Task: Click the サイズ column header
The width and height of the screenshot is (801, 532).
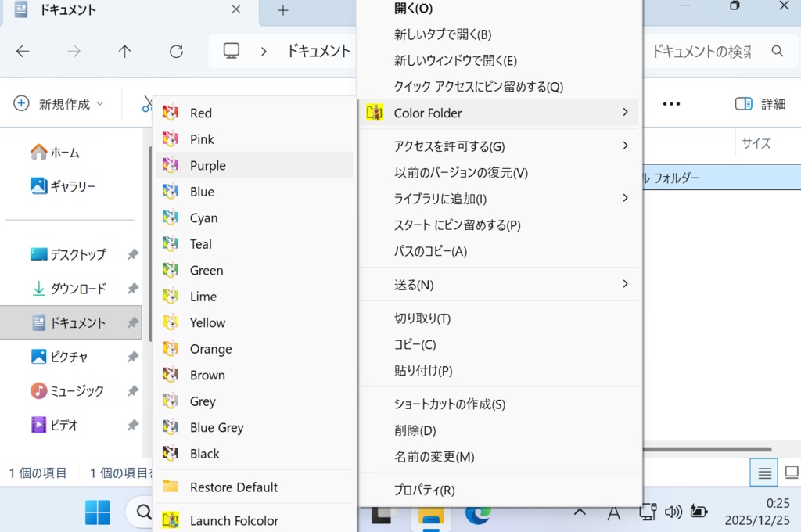Action: point(756,142)
